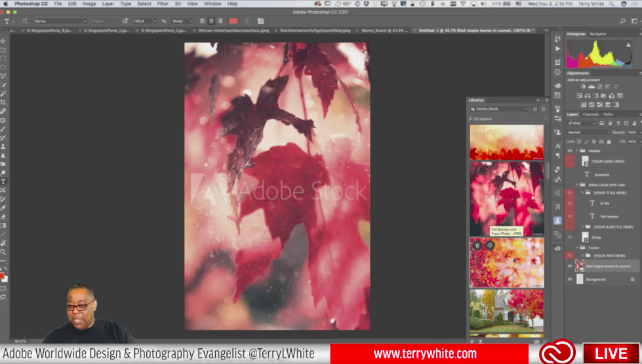Open the warp text options
This screenshot has width=642, height=364.
click(x=247, y=21)
